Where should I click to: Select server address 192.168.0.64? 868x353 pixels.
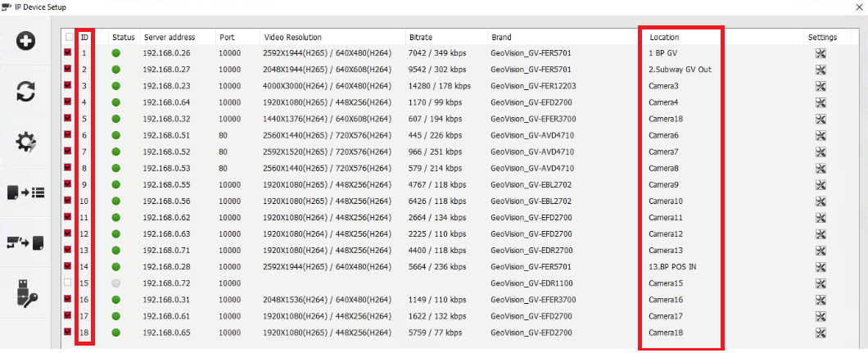coord(166,103)
